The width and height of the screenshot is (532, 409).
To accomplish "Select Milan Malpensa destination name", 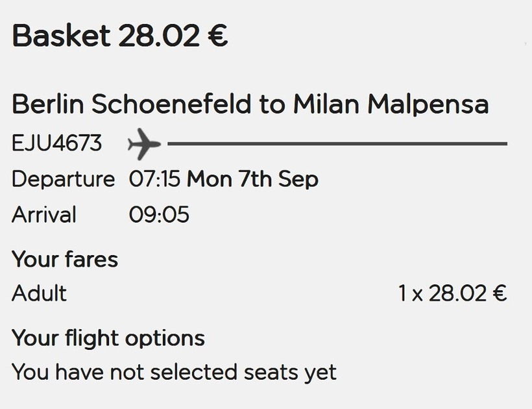I will 391,105.
